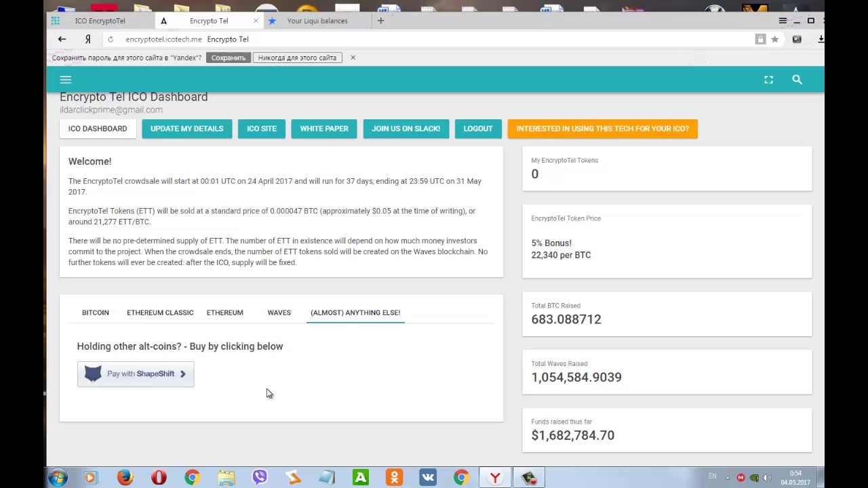Open the White Paper button

click(x=324, y=129)
